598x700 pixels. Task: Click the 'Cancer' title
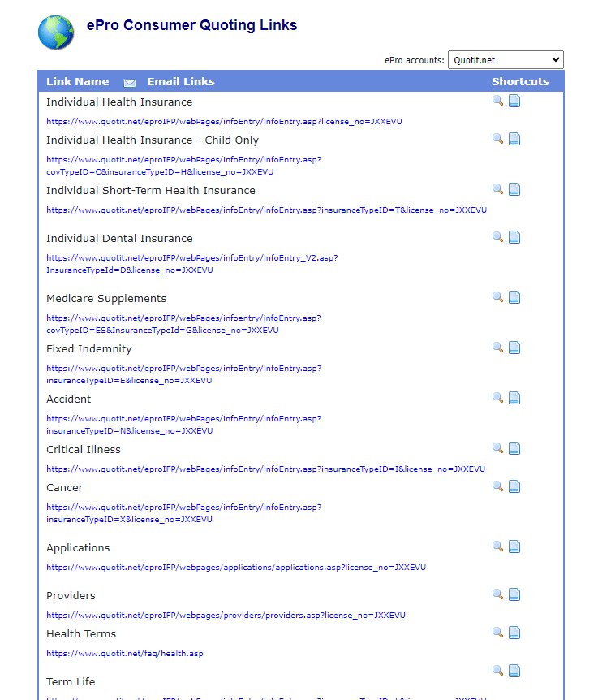tap(65, 488)
